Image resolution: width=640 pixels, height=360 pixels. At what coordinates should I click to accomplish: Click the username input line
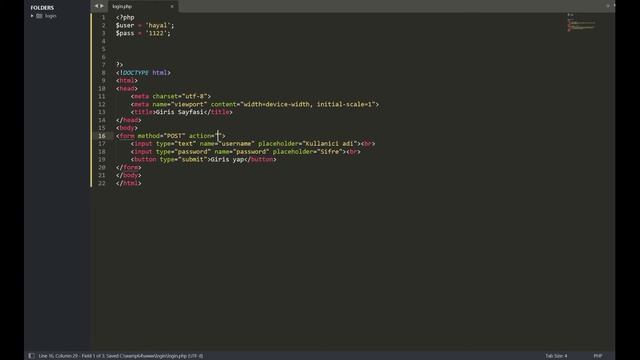click(253, 144)
